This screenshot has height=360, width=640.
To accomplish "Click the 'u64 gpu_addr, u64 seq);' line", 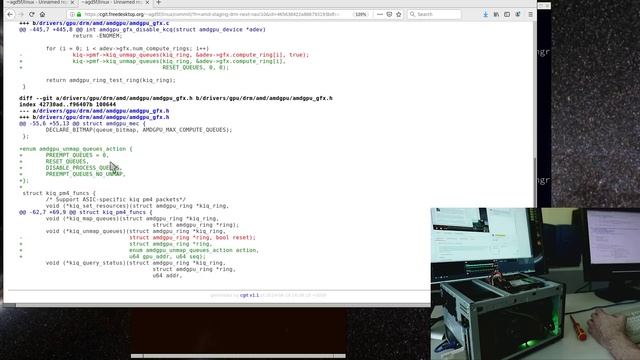I will (x=168, y=257).
